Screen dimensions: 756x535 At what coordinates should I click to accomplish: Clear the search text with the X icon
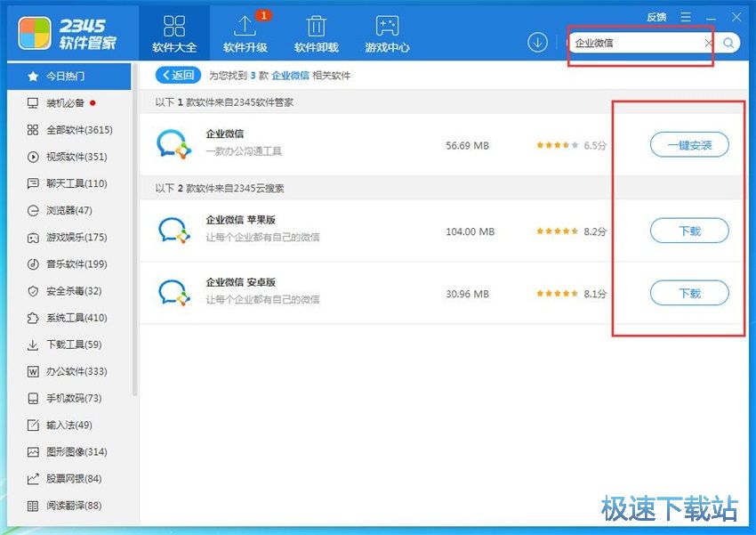pyautogui.click(x=708, y=43)
